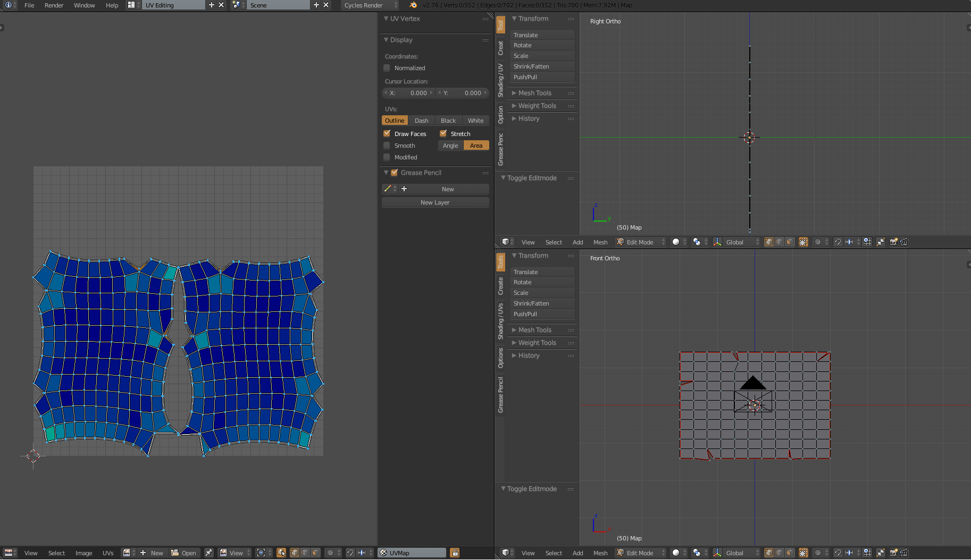
Task: Click the Translate button in Transform panel
Action: (x=542, y=35)
